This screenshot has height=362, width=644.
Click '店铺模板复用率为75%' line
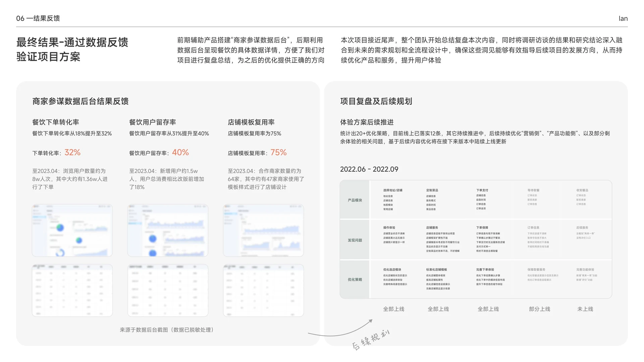[255, 133]
